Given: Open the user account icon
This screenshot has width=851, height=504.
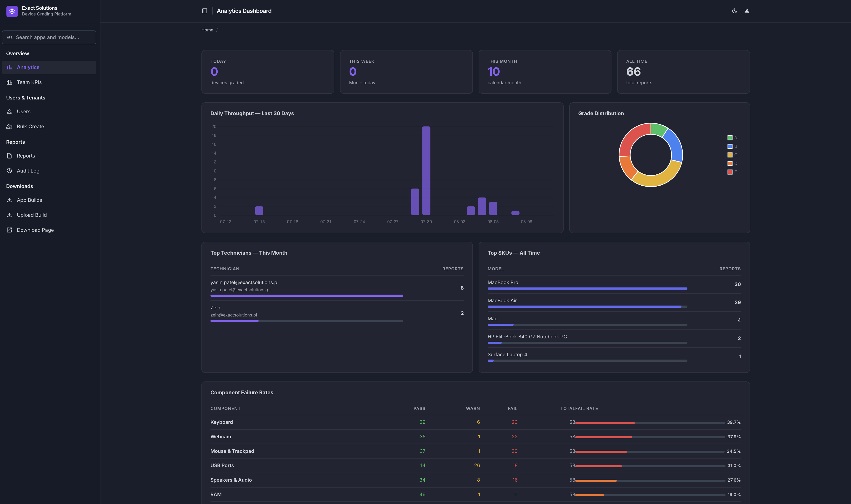Looking at the screenshot, I should [747, 11].
